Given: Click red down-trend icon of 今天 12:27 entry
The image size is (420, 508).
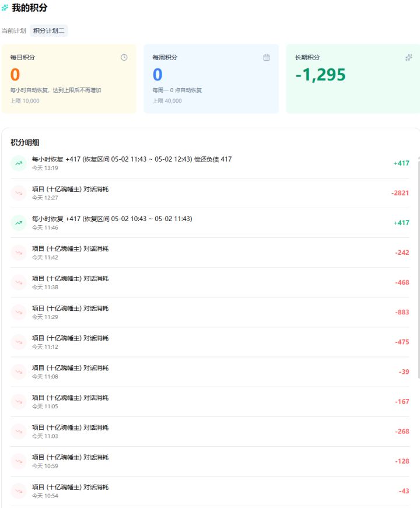Looking at the screenshot, I should coord(19,193).
